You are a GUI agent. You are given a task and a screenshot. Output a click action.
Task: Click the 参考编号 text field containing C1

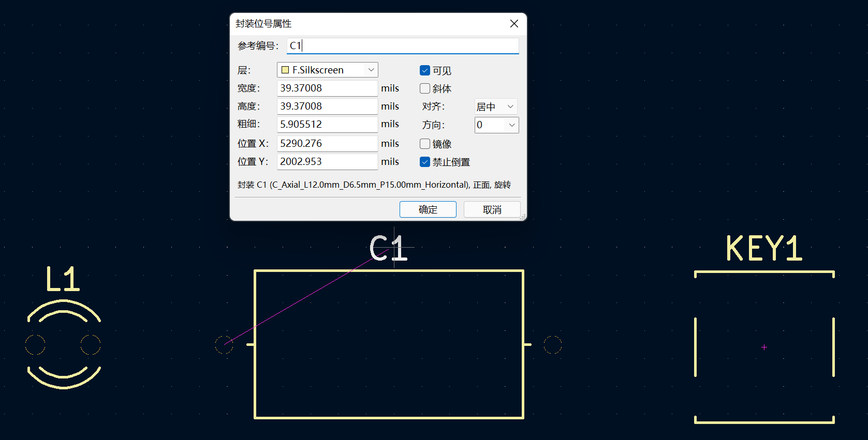pyautogui.click(x=403, y=45)
